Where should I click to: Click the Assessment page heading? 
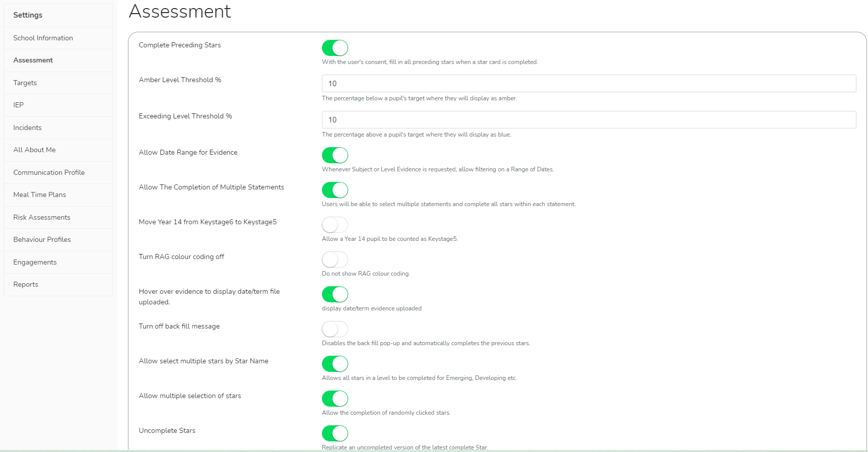[x=180, y=11]
